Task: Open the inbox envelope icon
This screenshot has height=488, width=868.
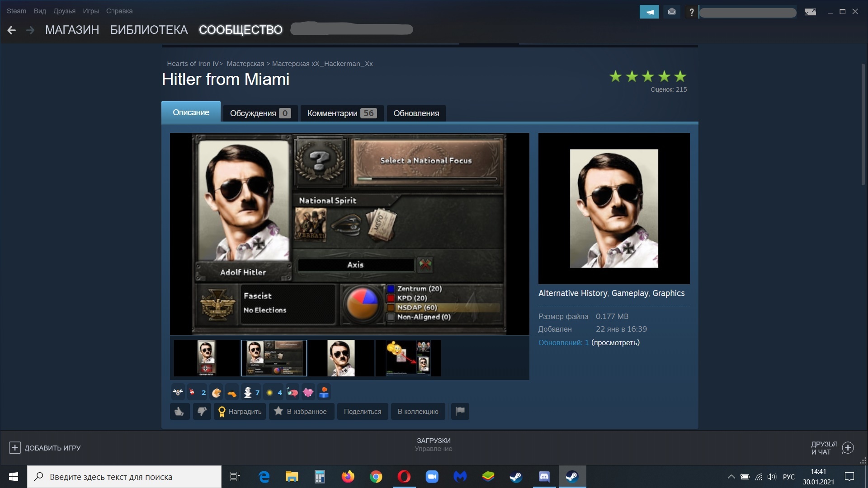Action: [672, 12]
